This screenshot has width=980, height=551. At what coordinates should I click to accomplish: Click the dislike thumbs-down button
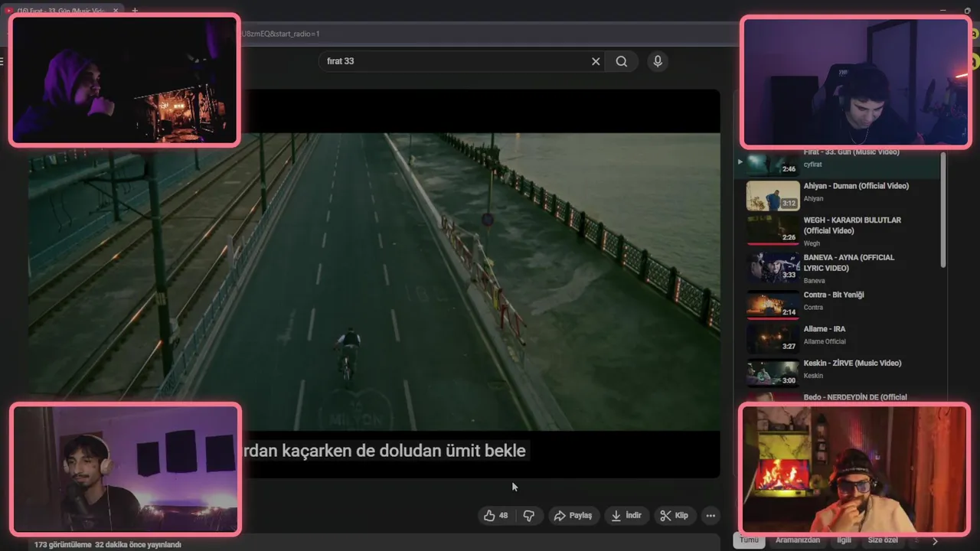point(529,516)
